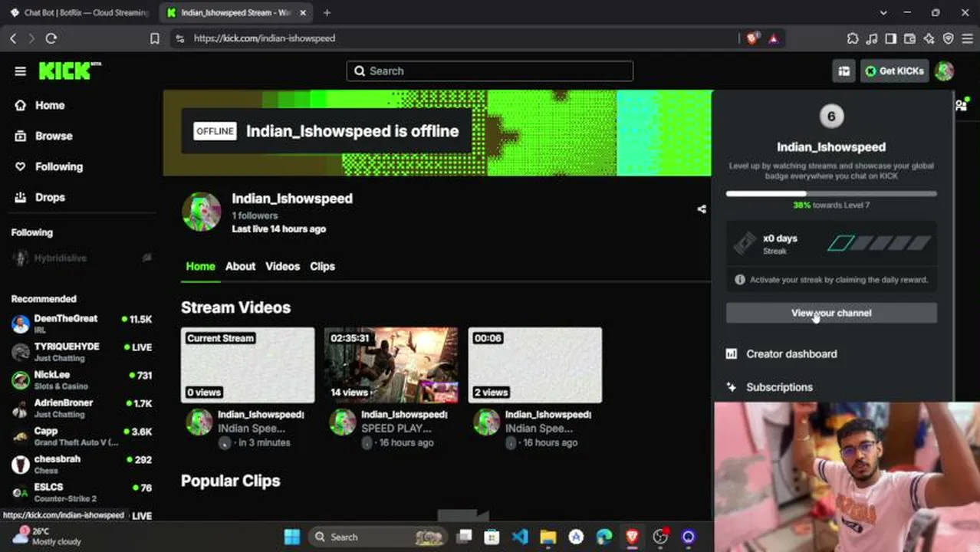Select the Home tab on the channel
Screen dimensions: 980x552
[200, 266]
